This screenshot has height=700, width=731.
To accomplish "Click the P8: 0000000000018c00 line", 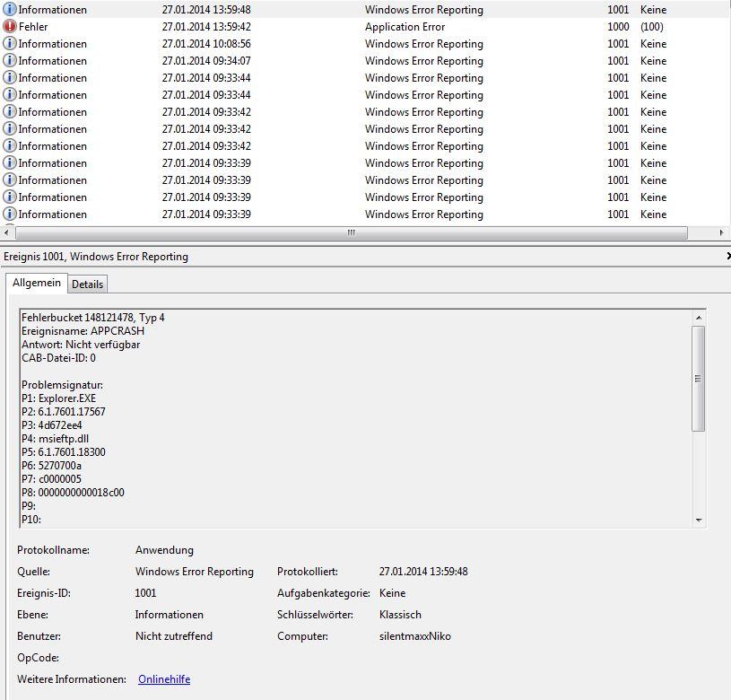I will pos(73,493).
